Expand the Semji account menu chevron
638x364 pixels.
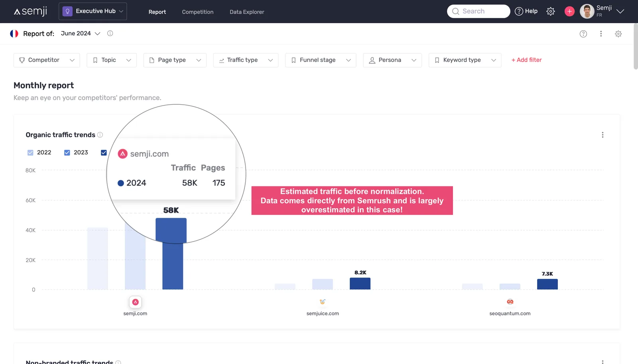[x=620, y=11]
